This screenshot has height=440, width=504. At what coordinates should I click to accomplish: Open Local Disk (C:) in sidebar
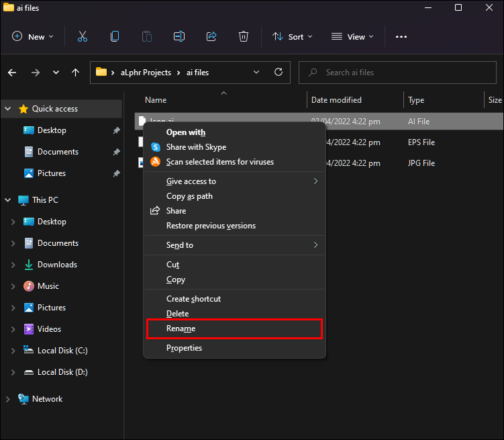click(x=62, y=351)
